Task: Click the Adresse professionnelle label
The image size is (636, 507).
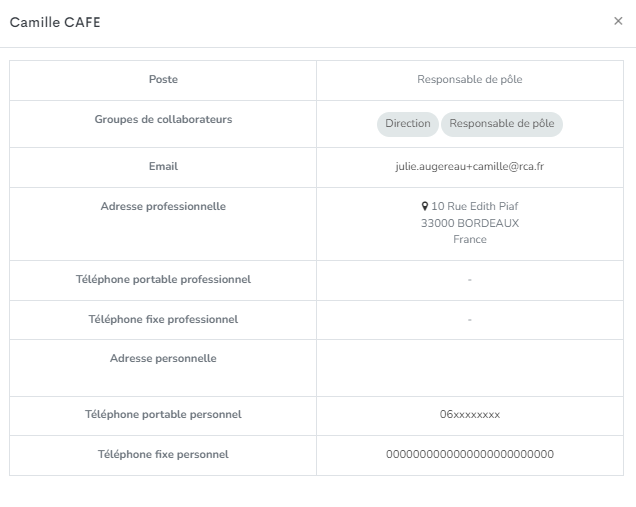Action: [x=163, y=206]
